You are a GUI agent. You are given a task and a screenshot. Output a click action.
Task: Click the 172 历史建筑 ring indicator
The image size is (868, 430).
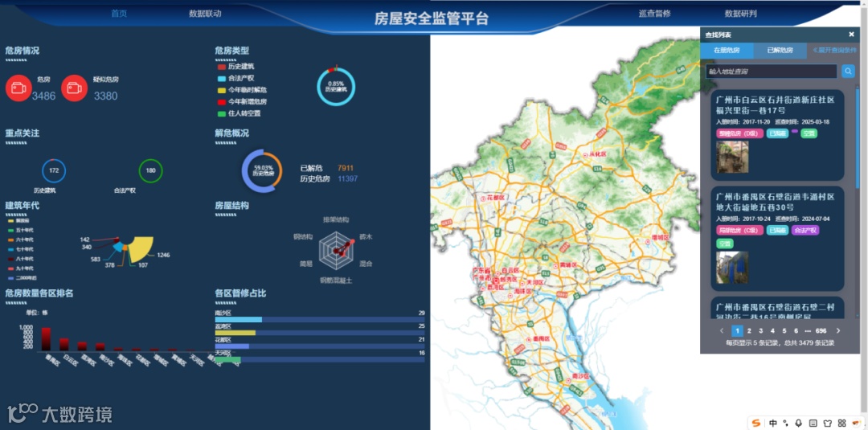(x=54, y=170)
